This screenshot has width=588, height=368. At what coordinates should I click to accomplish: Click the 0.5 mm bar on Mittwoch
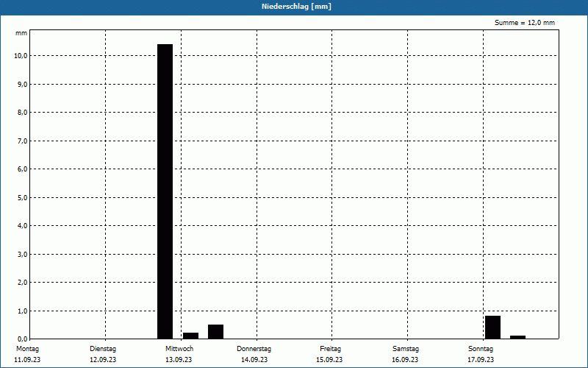pos(215,332)
